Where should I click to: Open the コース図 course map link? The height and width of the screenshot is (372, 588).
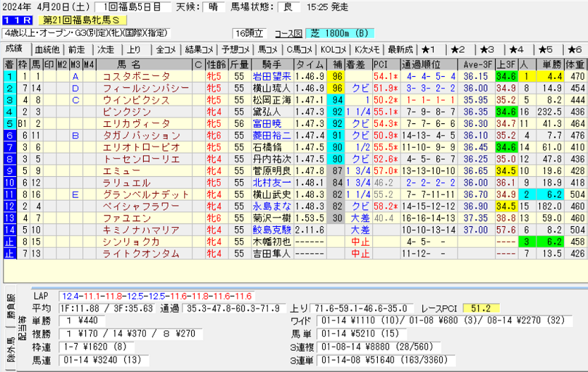tap(288, 33)
